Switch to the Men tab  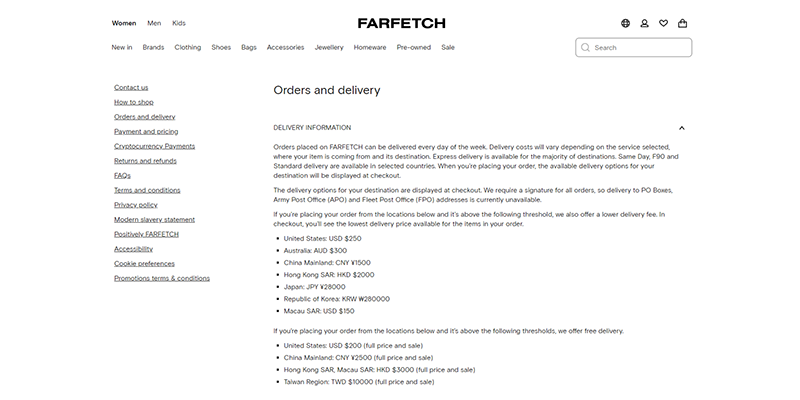(154, 23)
